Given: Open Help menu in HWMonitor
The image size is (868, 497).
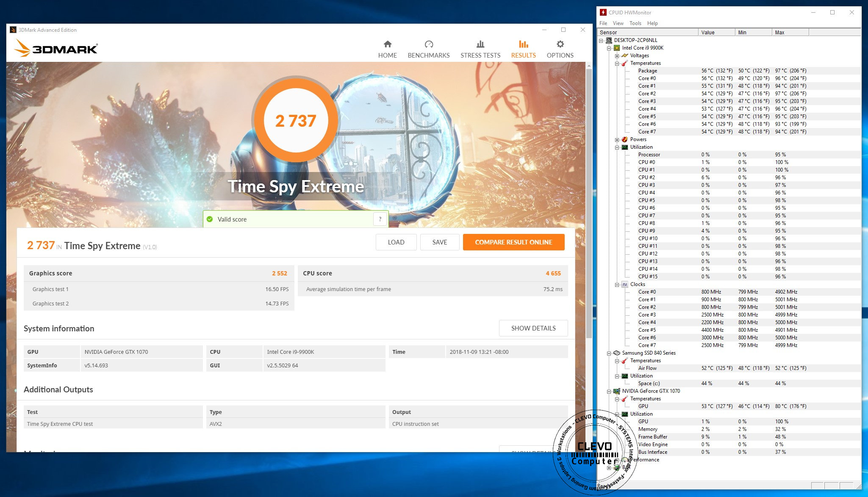Looking at the screenshot, I should (652, 23).
